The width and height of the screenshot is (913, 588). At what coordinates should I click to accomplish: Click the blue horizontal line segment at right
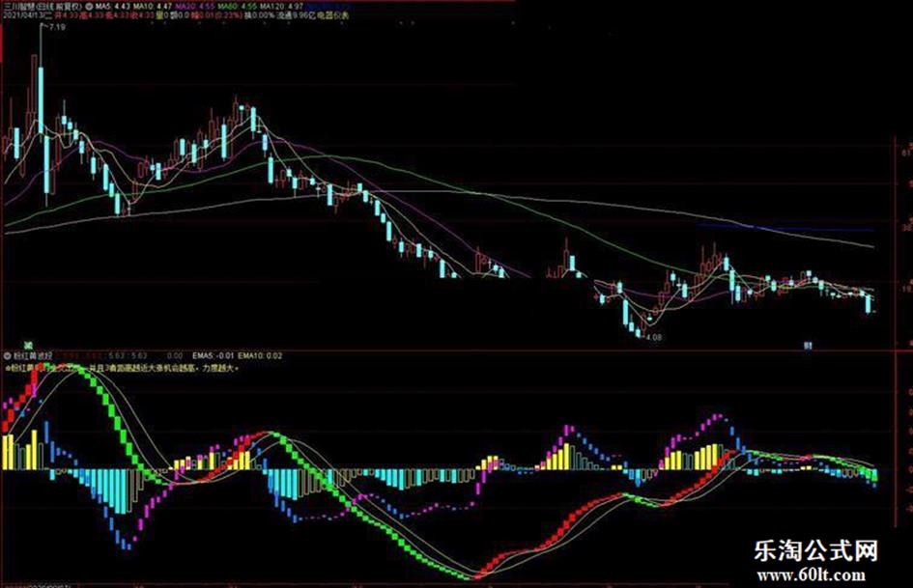785,227
